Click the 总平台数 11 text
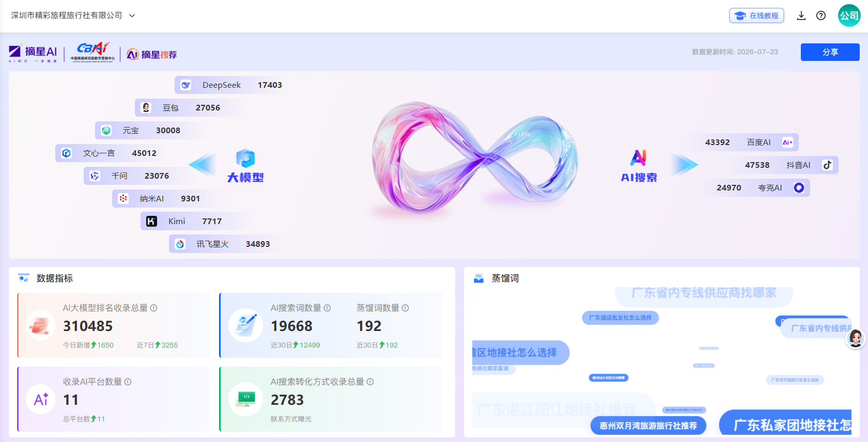The image size is (868, 442). (x=84, y=419)
